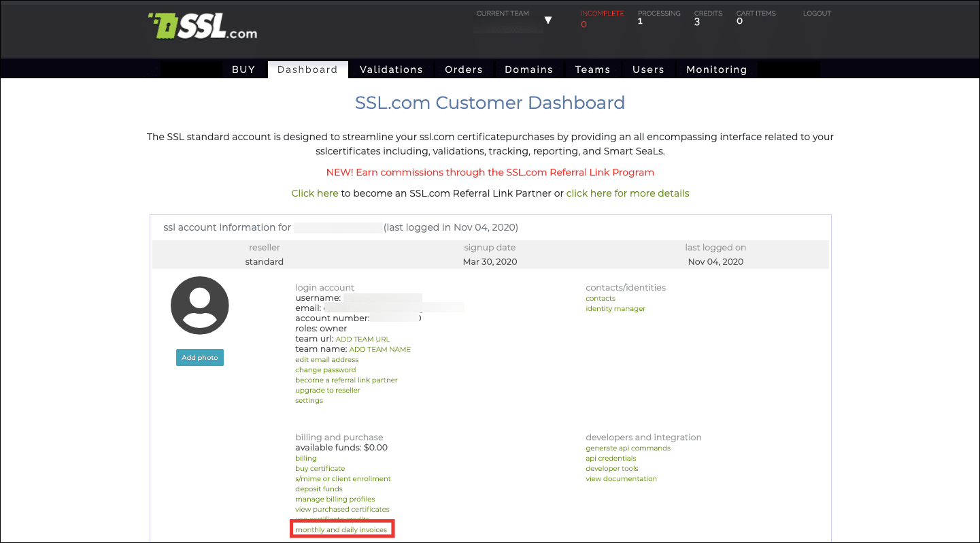
Task: Switch to the Orders tab
Action: [464, 69]
